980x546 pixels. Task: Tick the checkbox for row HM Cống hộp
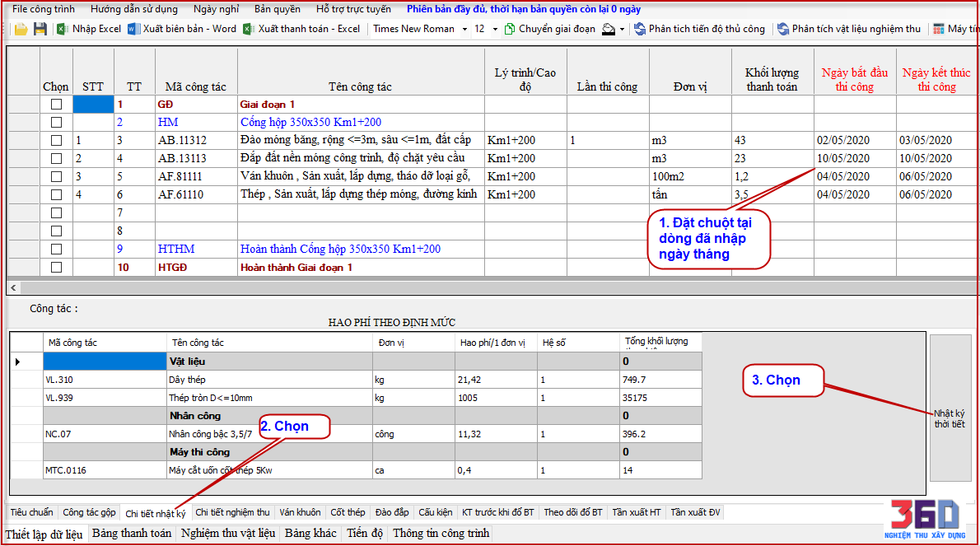coord(56,123)
